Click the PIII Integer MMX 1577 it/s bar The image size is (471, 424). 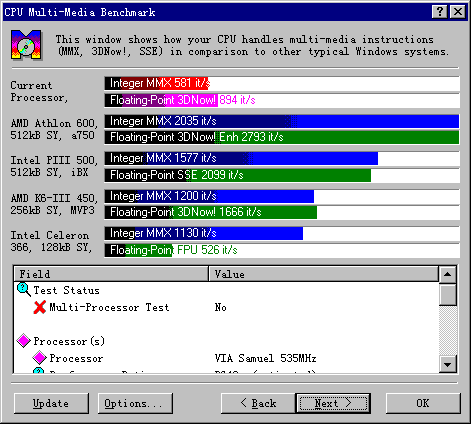click(282, 158)
